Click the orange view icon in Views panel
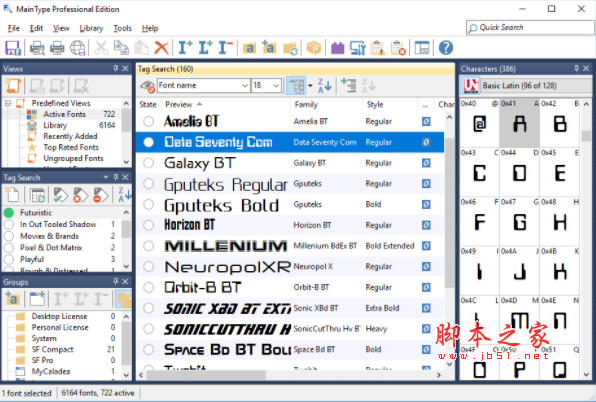Image resolution: width=596 pixels, height=402 pixels. [x=13, y=86]
